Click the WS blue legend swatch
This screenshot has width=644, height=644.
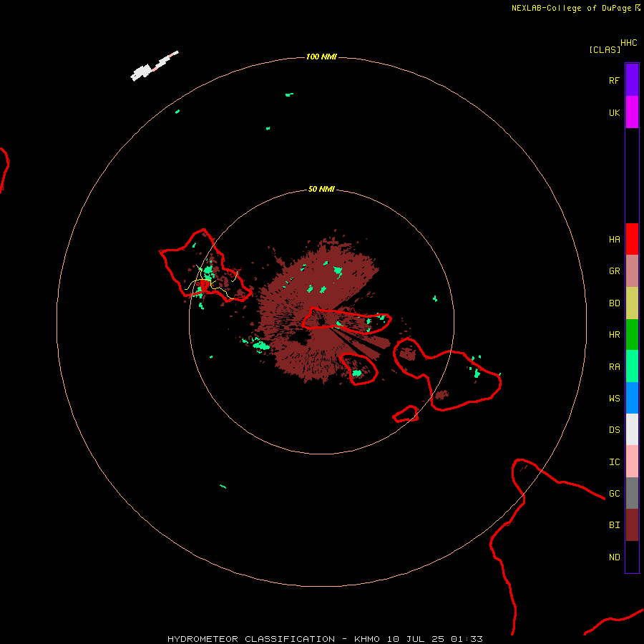point(632,398)
